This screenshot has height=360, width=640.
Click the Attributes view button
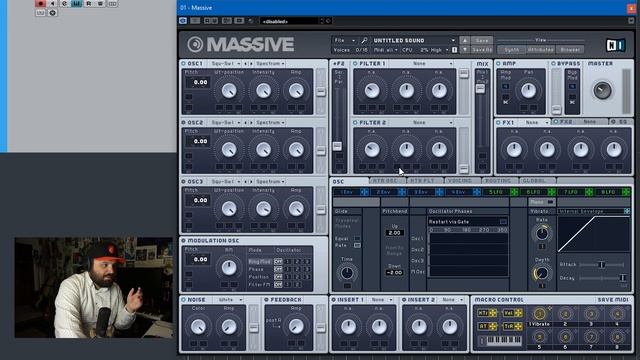click(540, 50)
